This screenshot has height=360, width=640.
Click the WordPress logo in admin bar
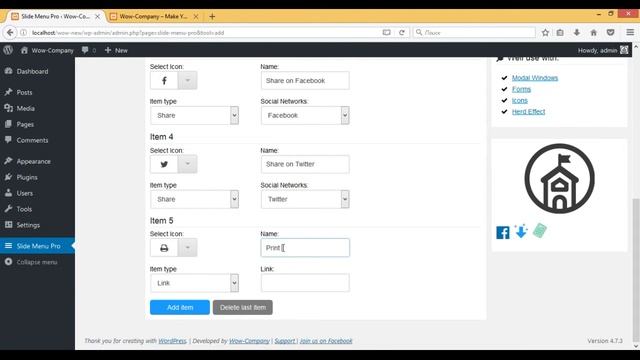[x=8, y=50]
